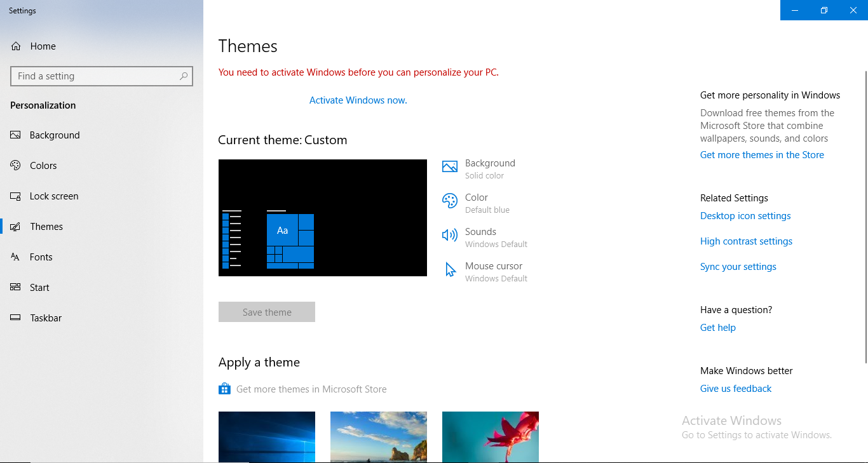This screenshot has height=463, width=868.
Task: Click the Color palette icon beside Default blue
Action: point(450,201)
